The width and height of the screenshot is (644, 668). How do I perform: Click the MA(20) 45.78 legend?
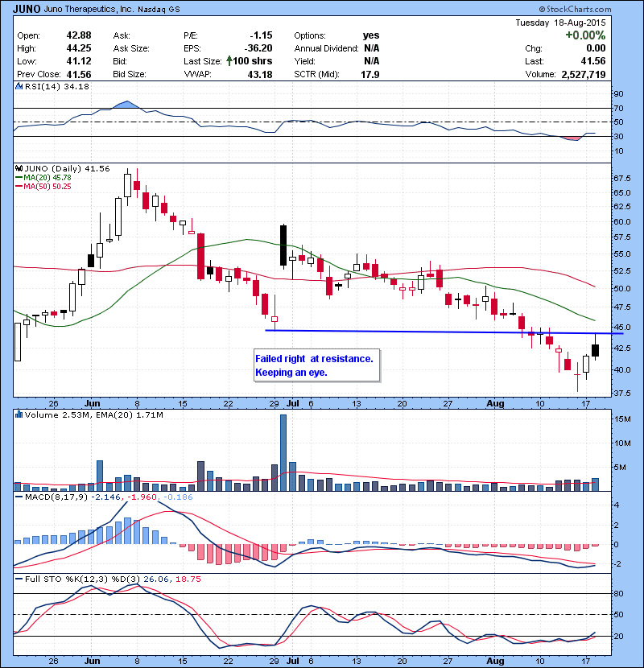pos(43,178)
